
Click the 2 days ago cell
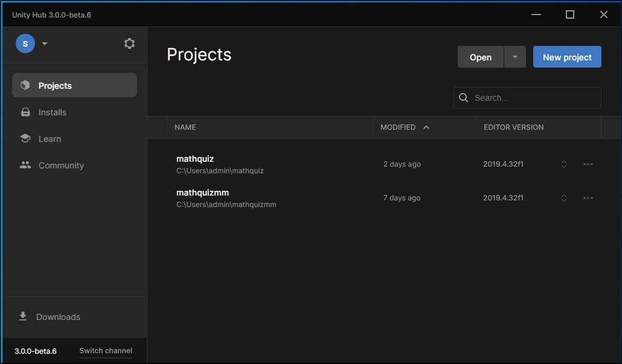click(402, 164)
